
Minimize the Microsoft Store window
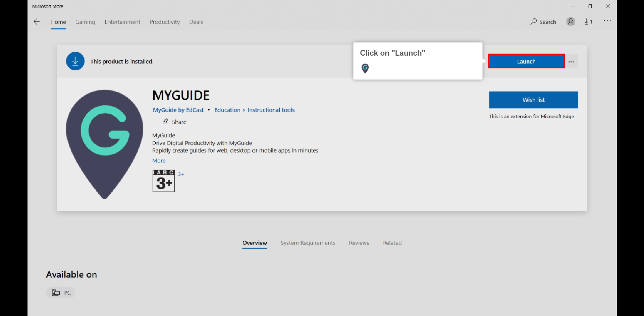[x=573, y=6]
